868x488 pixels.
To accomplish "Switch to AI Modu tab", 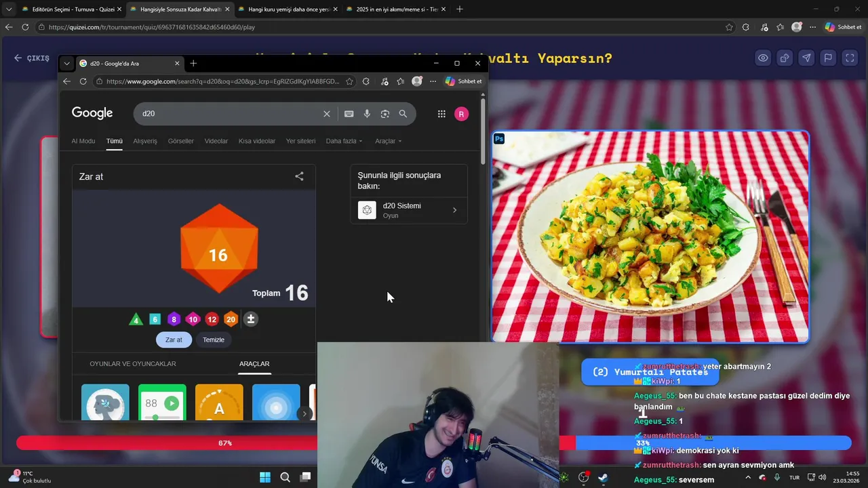I will pos(83,141).
